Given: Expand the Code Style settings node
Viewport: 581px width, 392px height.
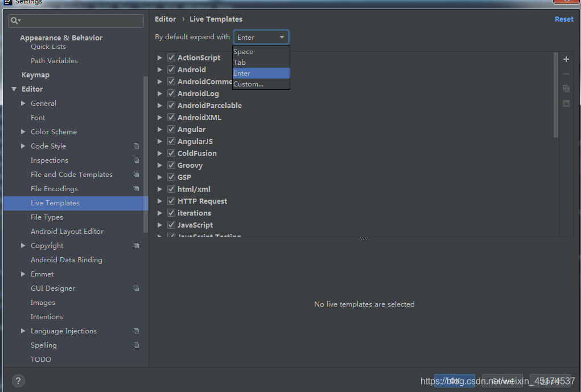Looking at the screenshot, I should pyautogui.click(x=23, y=146).
